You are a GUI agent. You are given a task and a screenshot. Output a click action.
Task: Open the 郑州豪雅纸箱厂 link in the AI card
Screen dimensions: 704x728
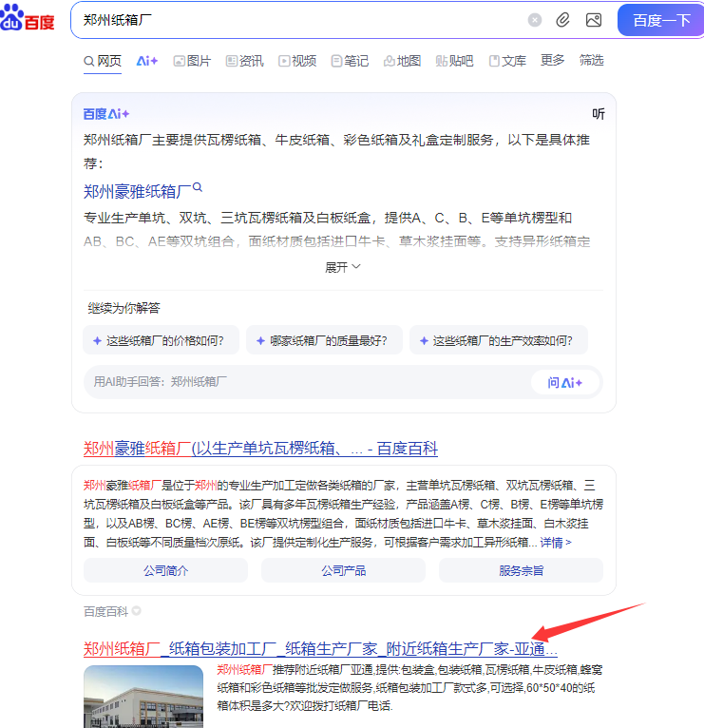(x=138, y=191)
